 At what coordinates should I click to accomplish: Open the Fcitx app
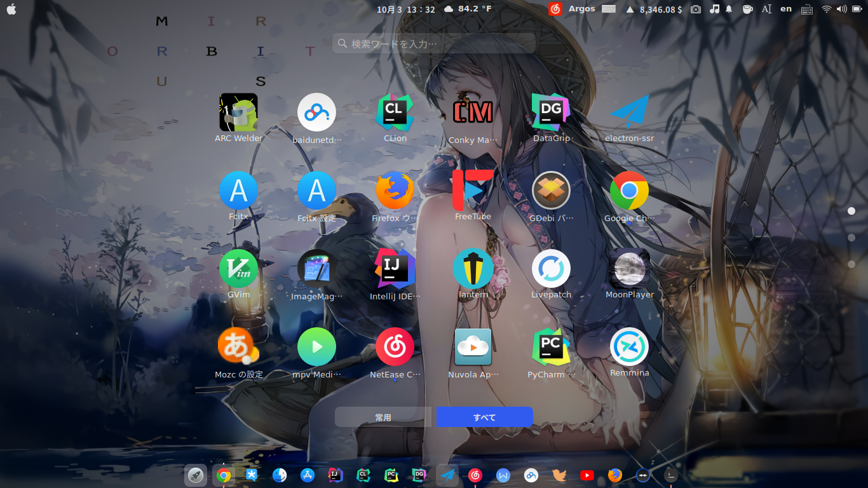[238, 191]
